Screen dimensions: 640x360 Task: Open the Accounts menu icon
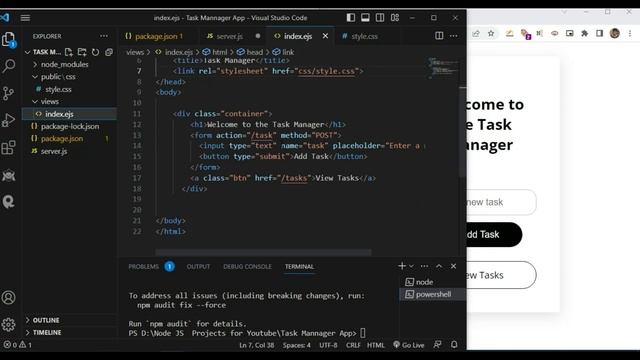[9, 298]
